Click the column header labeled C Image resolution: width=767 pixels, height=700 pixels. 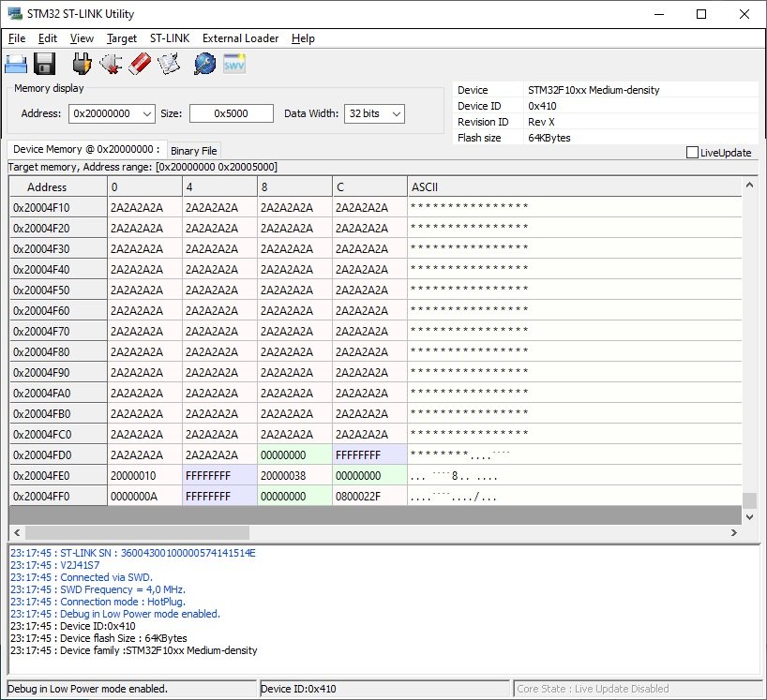369,186
